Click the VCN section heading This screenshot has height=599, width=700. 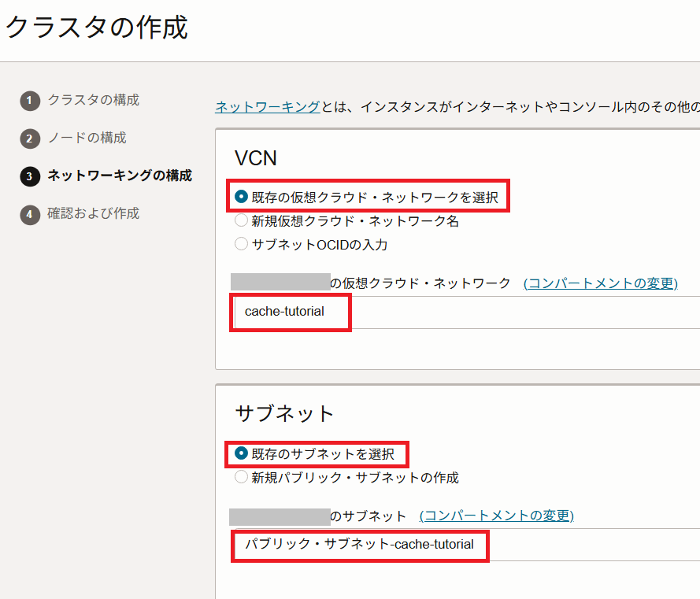[x=256, y=157]
